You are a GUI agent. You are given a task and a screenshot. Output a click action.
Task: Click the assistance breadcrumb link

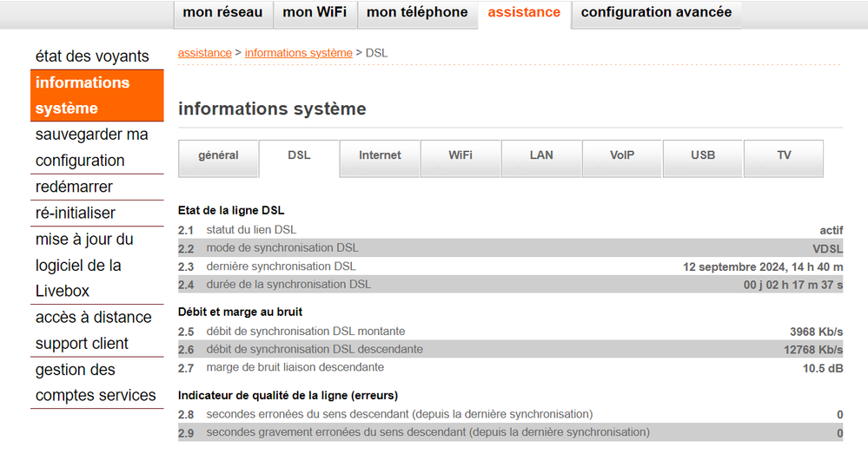(204, 54)
